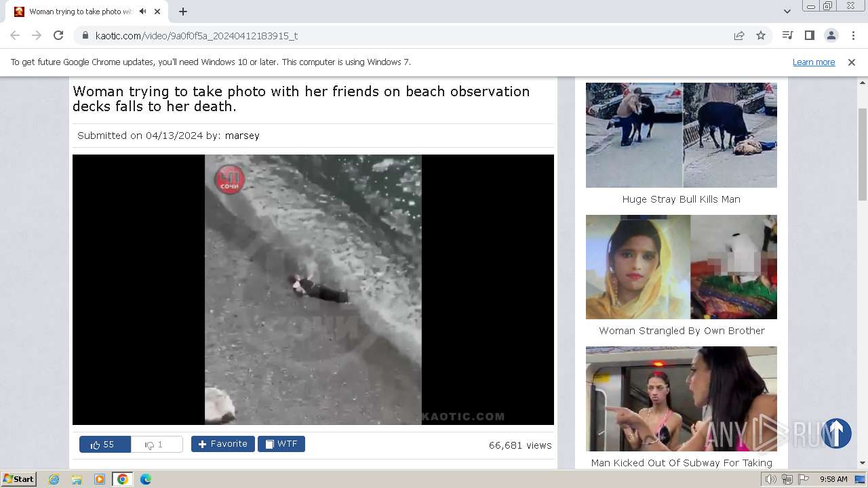Viewport: 868px width, 488px height.
Task: Close the kaotic video tab
Action: [157, 12]
